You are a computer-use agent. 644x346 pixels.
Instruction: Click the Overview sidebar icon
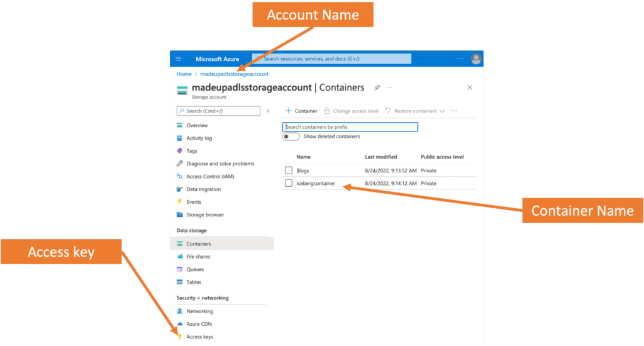179,125
